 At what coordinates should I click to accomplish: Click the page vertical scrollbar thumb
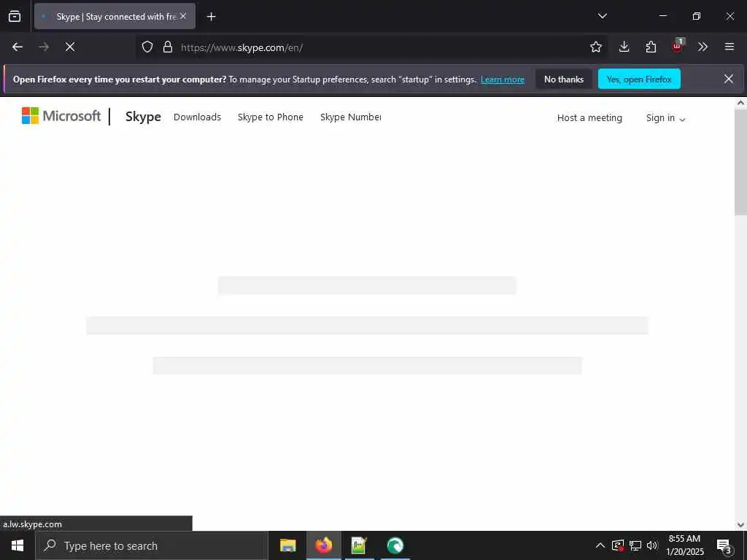(x=740, y=162)
